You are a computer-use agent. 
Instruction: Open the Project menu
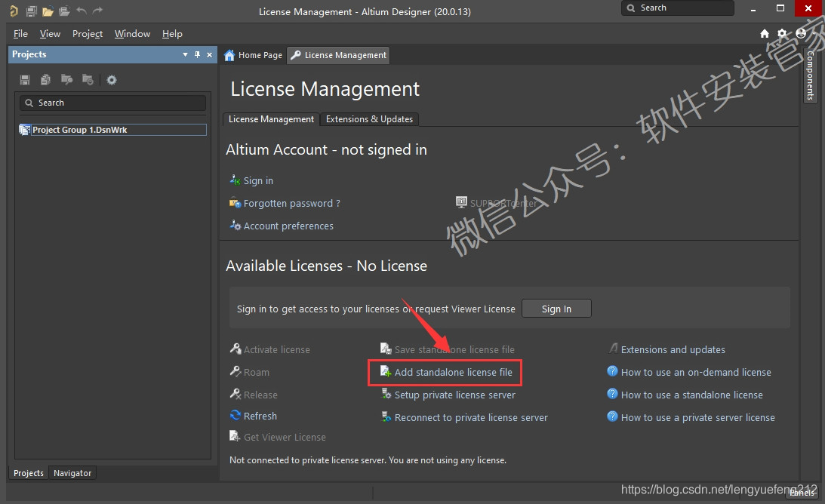click(88, 34)
